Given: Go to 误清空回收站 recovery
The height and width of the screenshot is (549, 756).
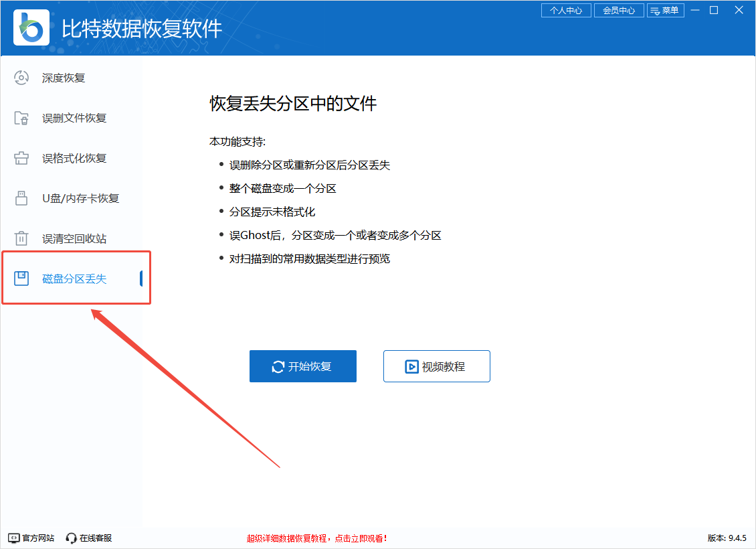Looking at the screenshot, I should click(76, 238).
